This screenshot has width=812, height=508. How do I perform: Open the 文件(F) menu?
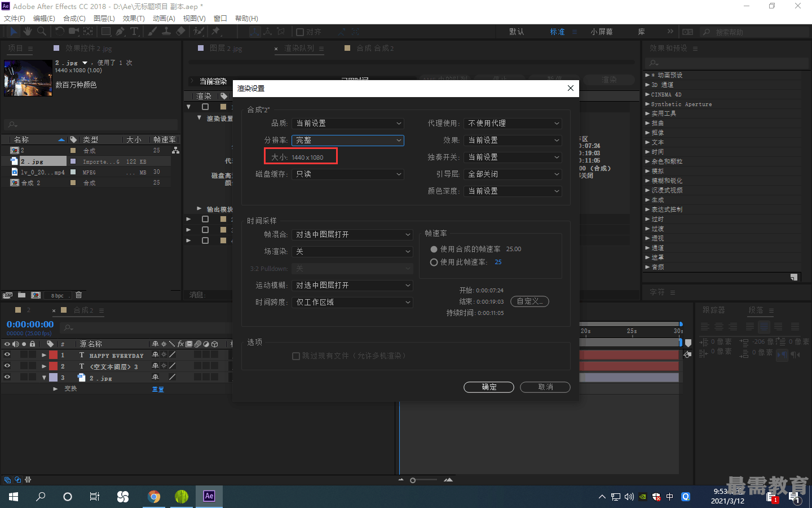(15, 19)
